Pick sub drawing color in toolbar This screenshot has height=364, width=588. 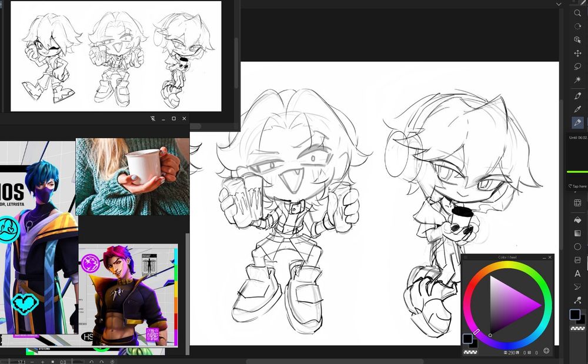point(582,320)
